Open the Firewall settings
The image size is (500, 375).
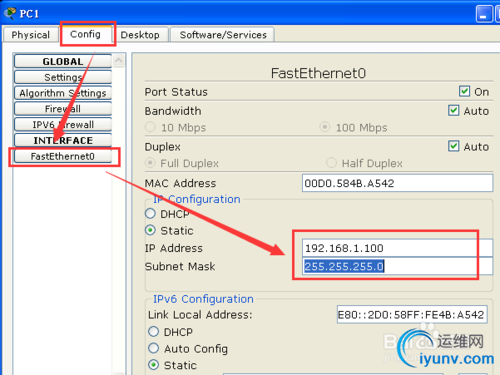(x=63, y=109)
